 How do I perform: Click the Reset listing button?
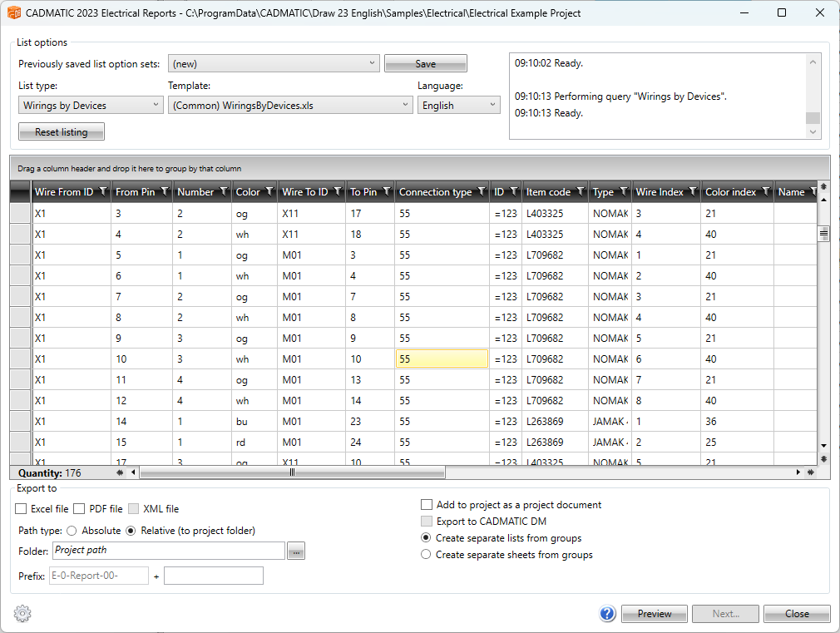tap(62, 132)
